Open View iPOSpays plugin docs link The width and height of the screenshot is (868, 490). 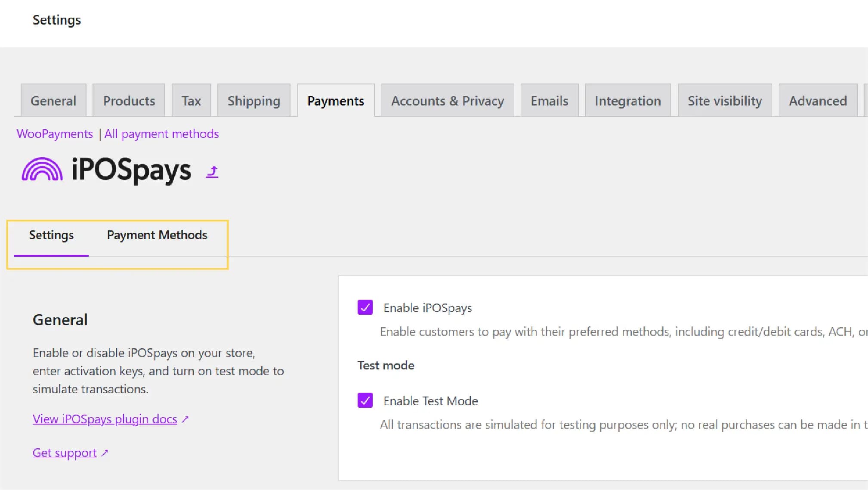click(x=105, y=419)
